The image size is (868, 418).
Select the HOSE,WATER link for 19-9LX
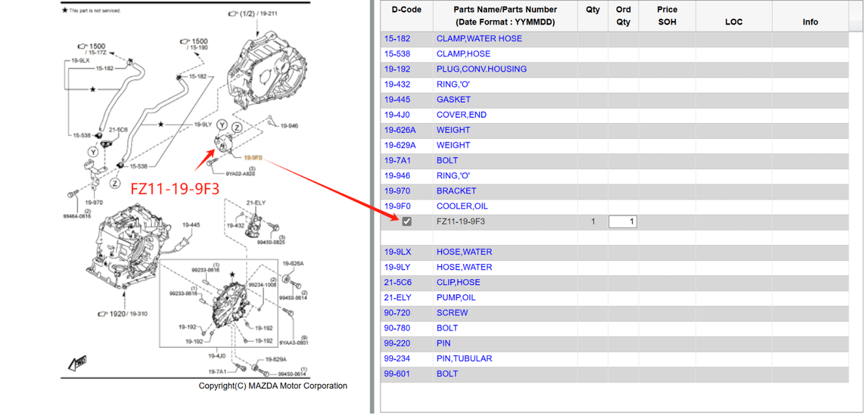(x=464, y=252)
